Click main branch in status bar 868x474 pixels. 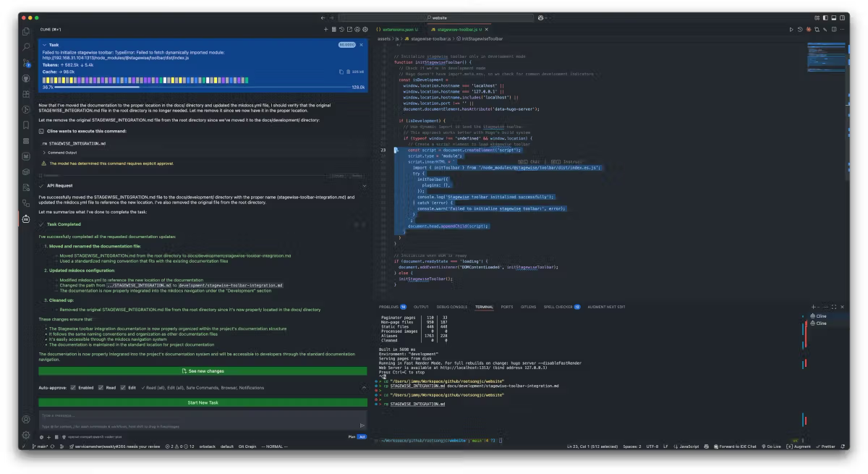click(42, 447)
